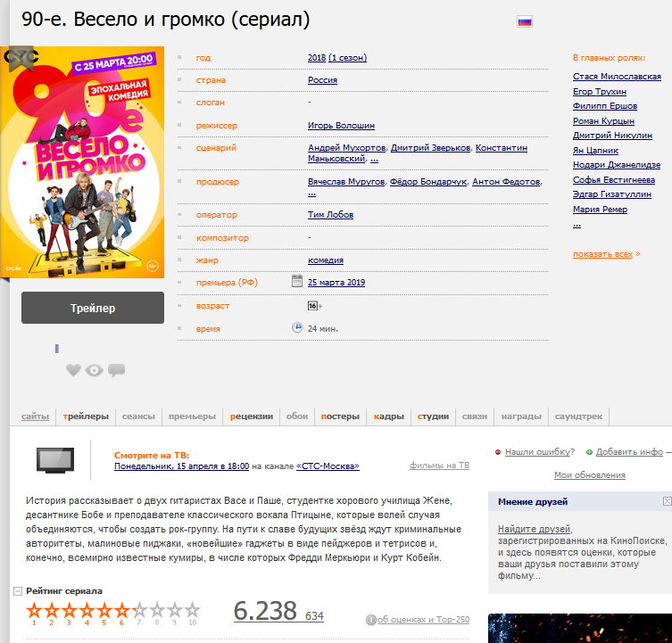Close the Мнение друзей panel
The width and height of the screenshot is (672, 643).
tap(667, 501)
